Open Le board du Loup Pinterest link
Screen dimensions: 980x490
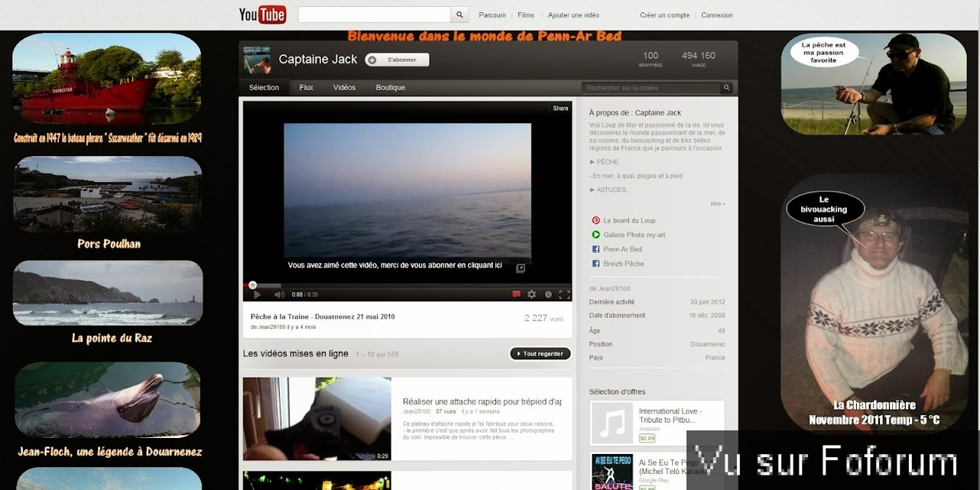click(x=629, y=221)
